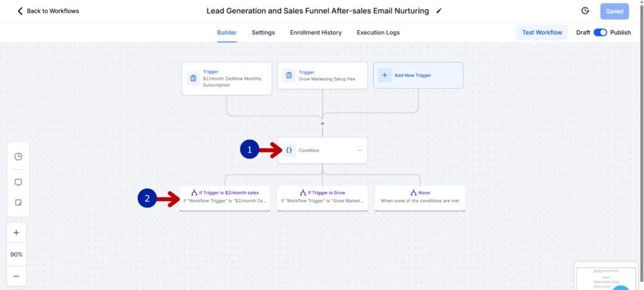Open the None branch card
The width and height of the screenshot is (644, 290).
tap(419, 198)
